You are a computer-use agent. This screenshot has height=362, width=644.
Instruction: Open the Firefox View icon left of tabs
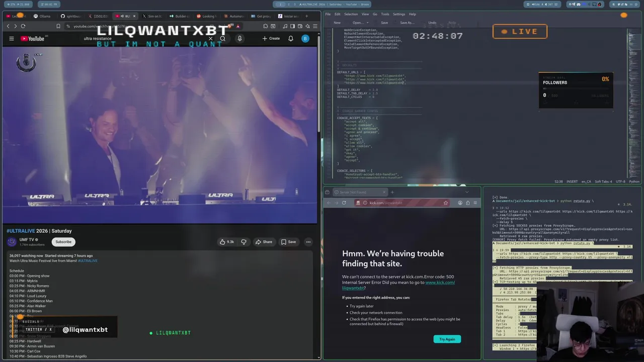(327, 192)
